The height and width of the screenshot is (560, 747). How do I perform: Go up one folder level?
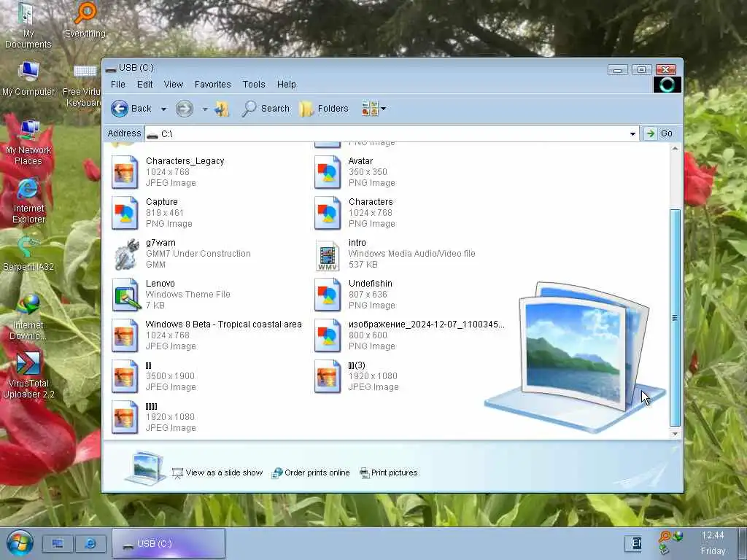pyautogui.click(x=222, y=109)
